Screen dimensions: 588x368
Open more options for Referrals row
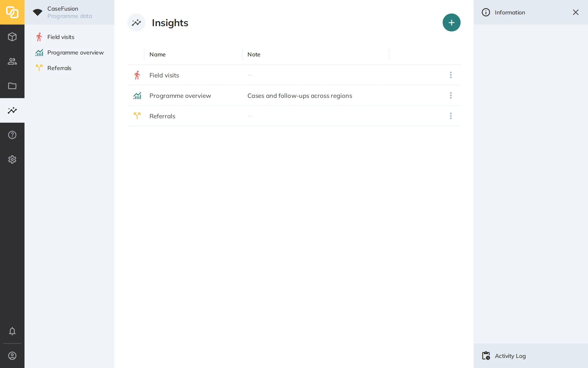click(x=451, y=116)
